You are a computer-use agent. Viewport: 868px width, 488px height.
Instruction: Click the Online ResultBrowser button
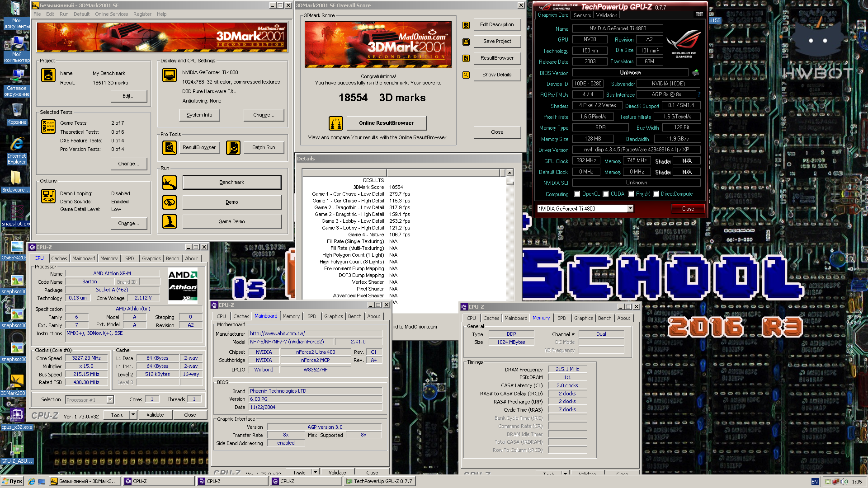coord(386,123)
